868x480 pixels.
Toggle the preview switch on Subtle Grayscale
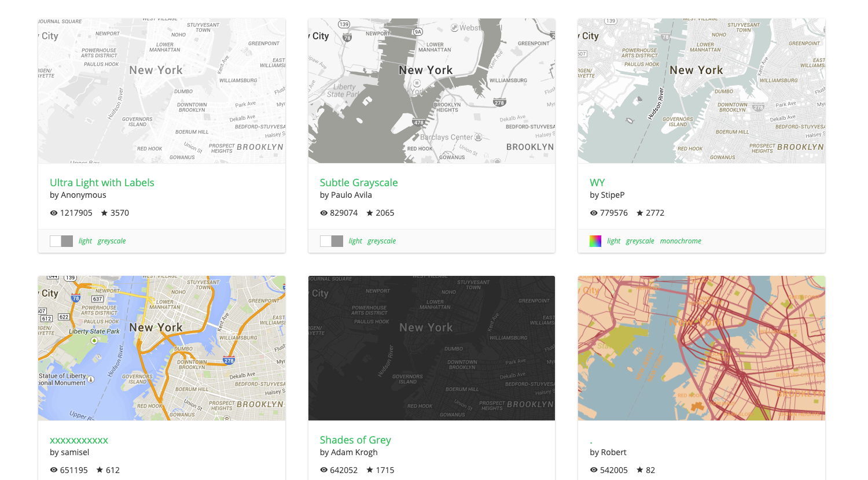331,241
